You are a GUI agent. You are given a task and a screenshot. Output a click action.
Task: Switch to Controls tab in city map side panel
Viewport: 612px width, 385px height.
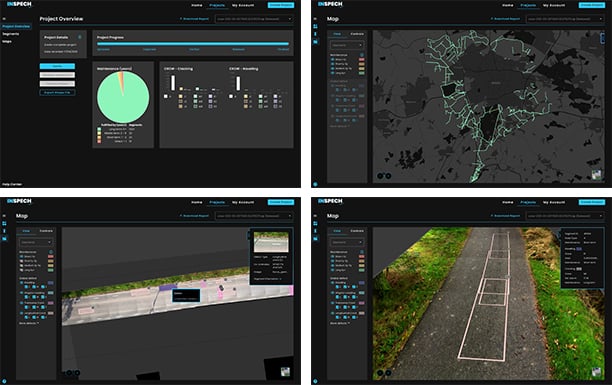coord(357,34)
